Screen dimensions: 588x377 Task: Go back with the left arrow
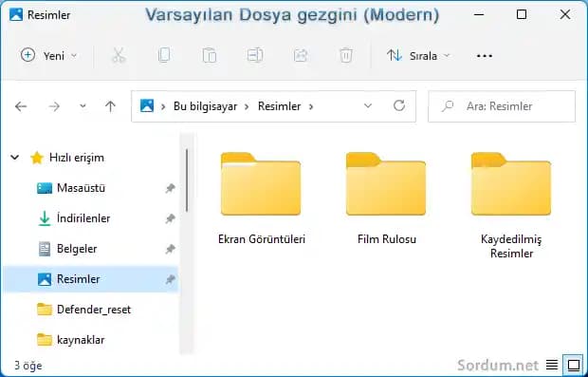click(x=21, y=106)
